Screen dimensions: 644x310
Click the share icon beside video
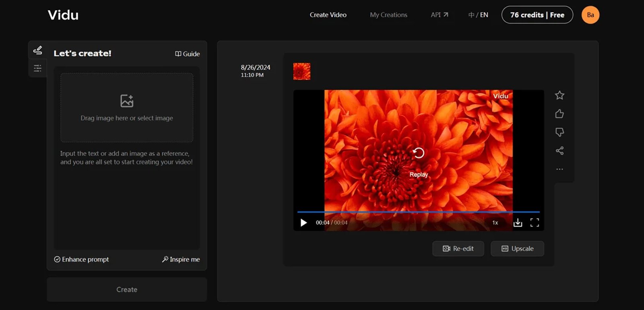pyautogui.click(x=559, y=151)
